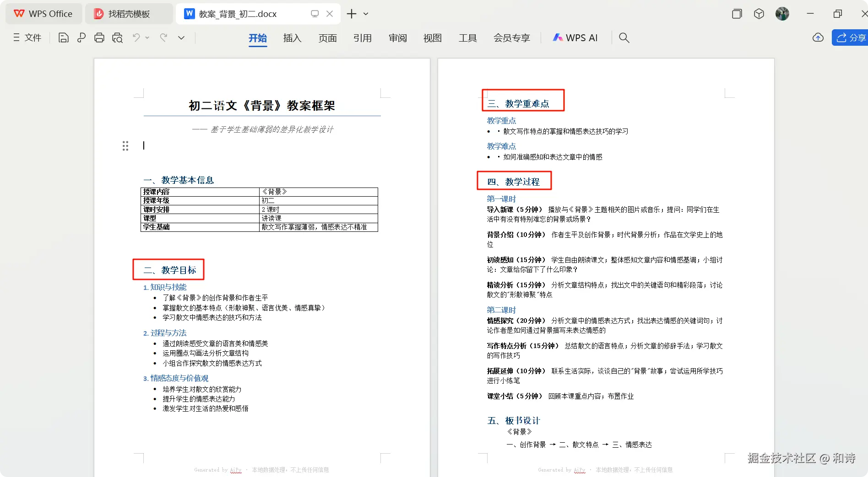Switch to the 开始 ribbon tab
The width and height of the screenshot is (868, 477).
coord(258,38)
